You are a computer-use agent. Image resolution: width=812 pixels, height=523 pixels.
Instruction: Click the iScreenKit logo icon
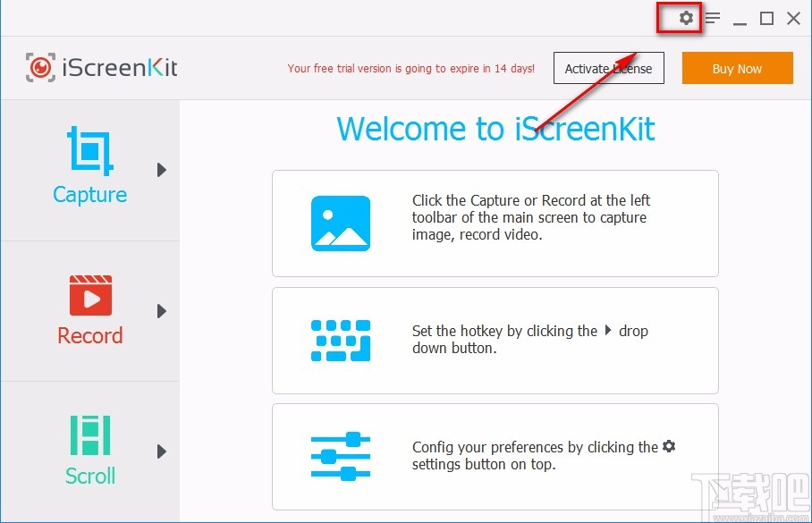pos(40,67)
